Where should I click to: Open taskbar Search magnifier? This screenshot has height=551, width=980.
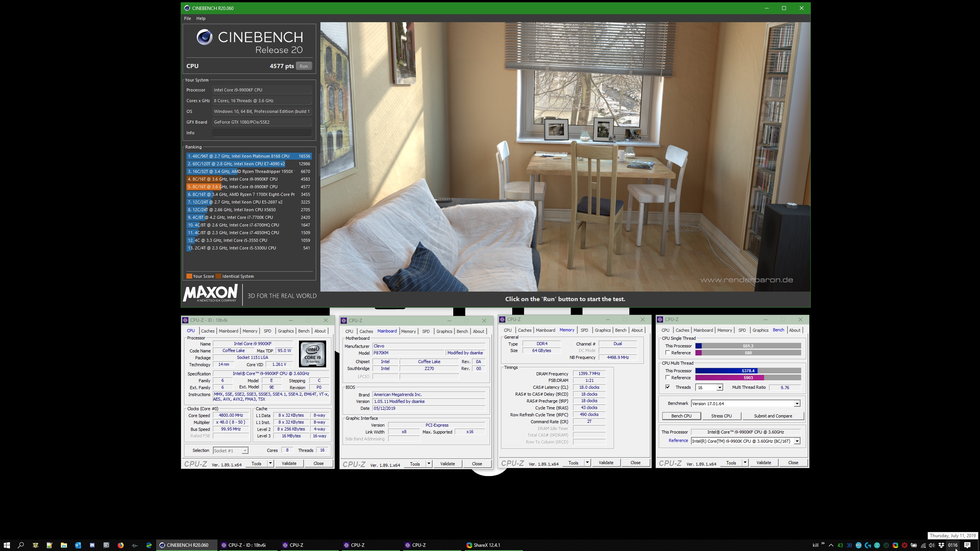[x=21, y=545]
